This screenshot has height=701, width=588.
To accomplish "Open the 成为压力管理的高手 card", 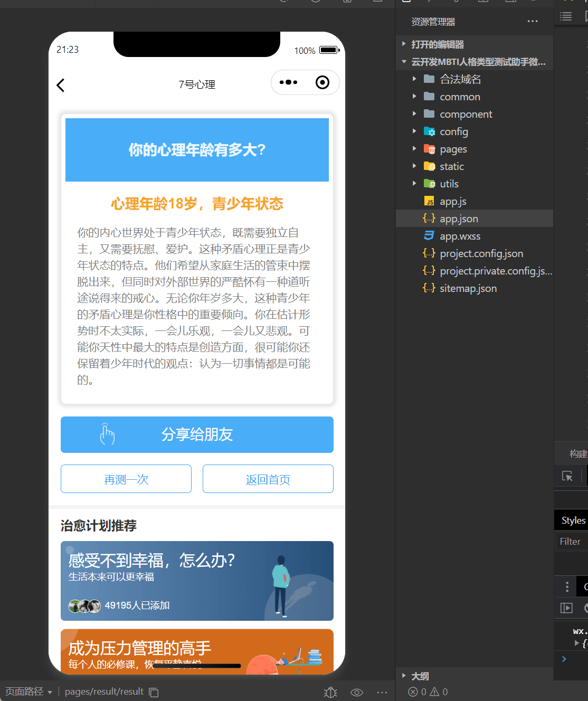I will [x=197, y=651].
